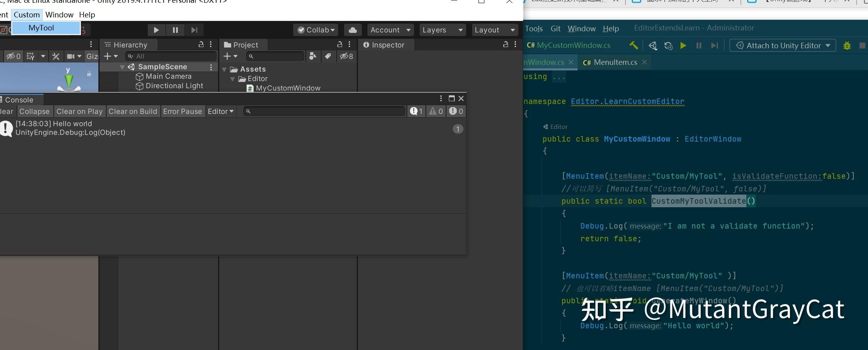Start Unity play mode
The width and height of the screenshot is (868, 350).
156,30
